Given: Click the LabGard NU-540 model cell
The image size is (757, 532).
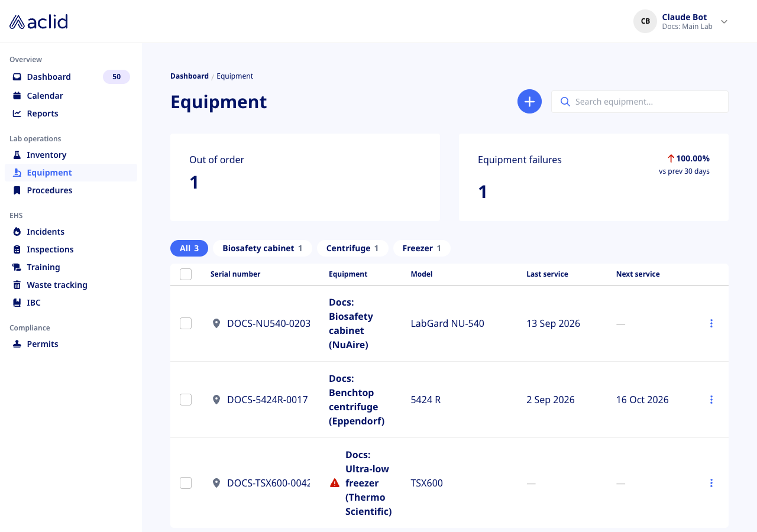Looking at the screenshot, I should click(x=447, y=323).
